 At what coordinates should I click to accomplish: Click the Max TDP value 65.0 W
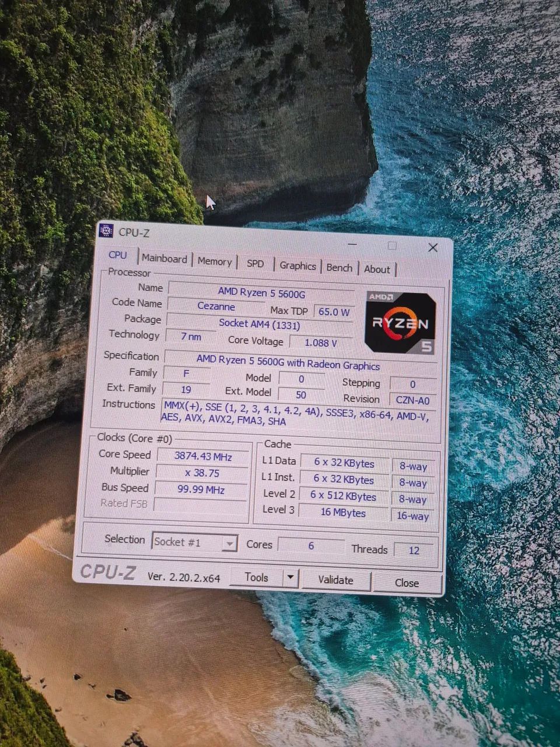334,312
